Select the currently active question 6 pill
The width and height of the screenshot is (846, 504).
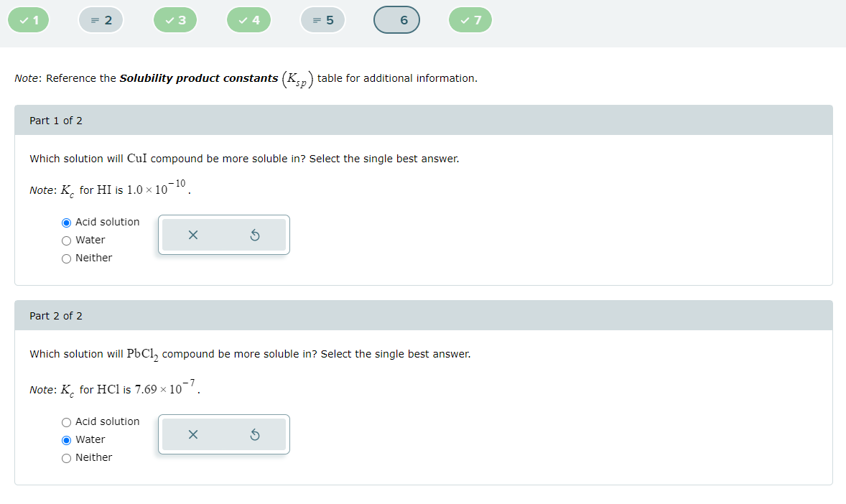[396, 19]
